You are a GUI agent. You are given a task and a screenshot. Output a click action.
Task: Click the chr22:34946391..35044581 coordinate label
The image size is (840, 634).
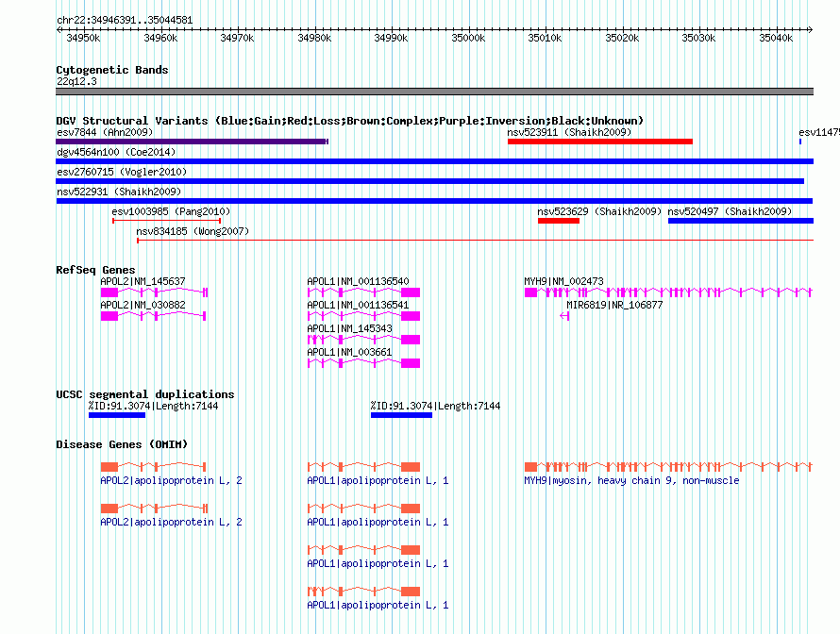pos(125,20)
